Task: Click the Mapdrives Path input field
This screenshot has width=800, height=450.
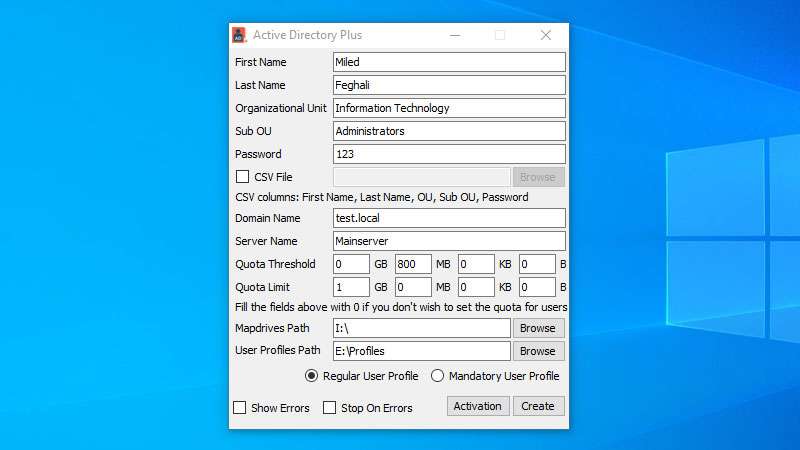Action: click(x=421, y=328)
